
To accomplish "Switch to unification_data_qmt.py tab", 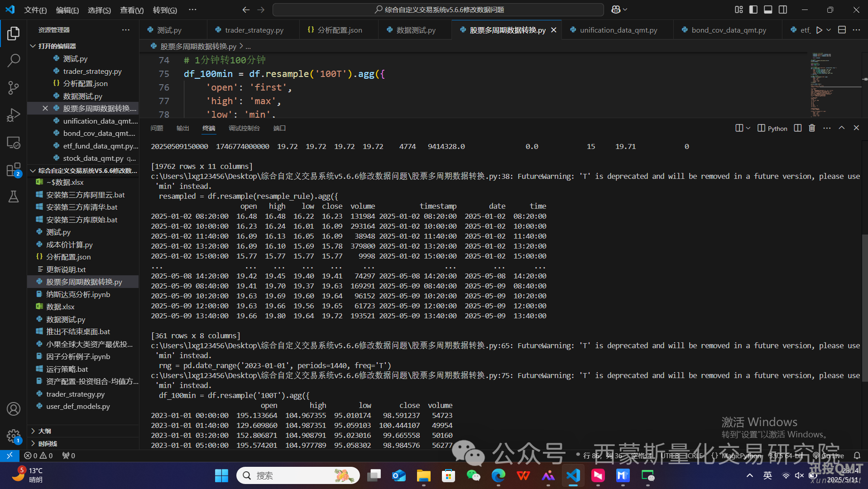I will (618, 30).
